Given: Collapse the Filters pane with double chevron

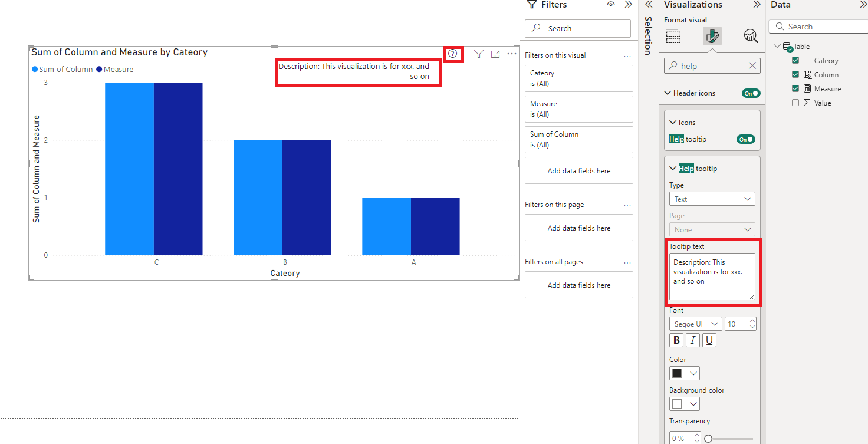Looking at the screenshot, I should [x=628, y=5].
